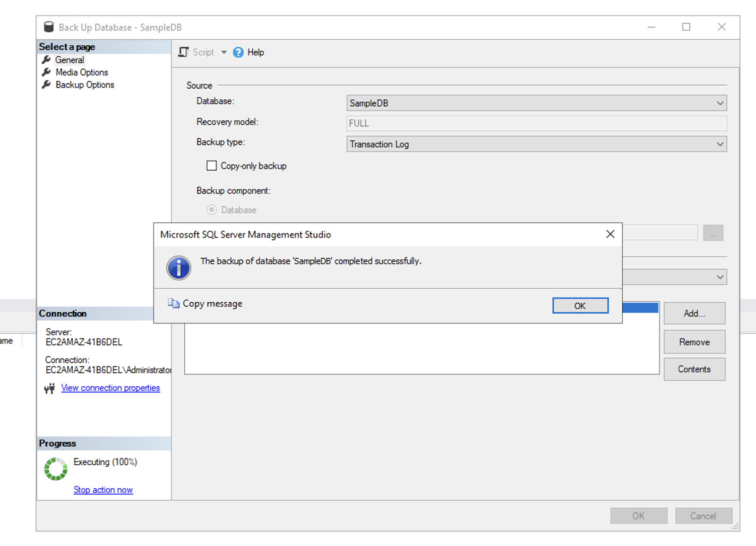The height and width of the screenshot is (546, 756).
Task: Select the Database backup component radio button
Action: click(211, 210)
